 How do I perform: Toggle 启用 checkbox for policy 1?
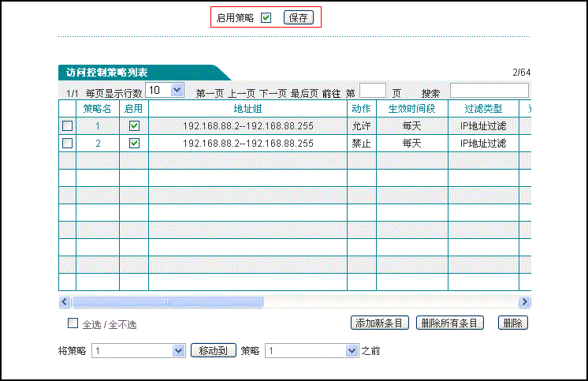pyautogui.click(x=134, y=125)
